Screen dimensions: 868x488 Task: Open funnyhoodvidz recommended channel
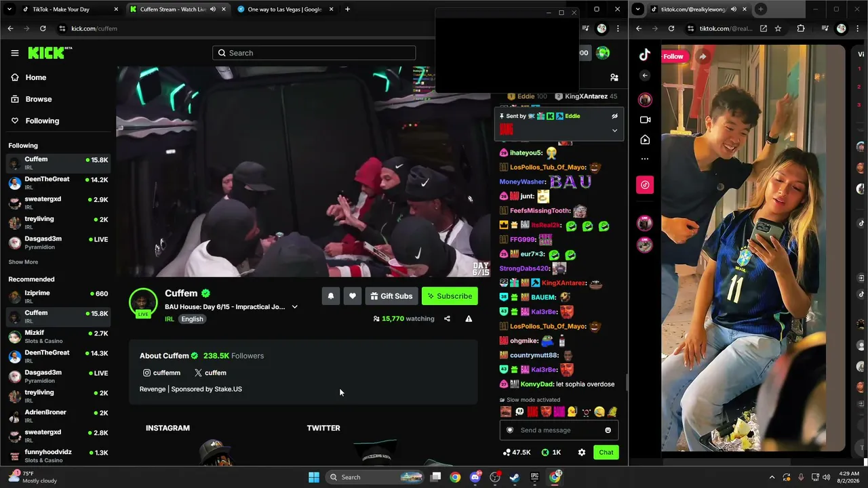coord(58,456)
